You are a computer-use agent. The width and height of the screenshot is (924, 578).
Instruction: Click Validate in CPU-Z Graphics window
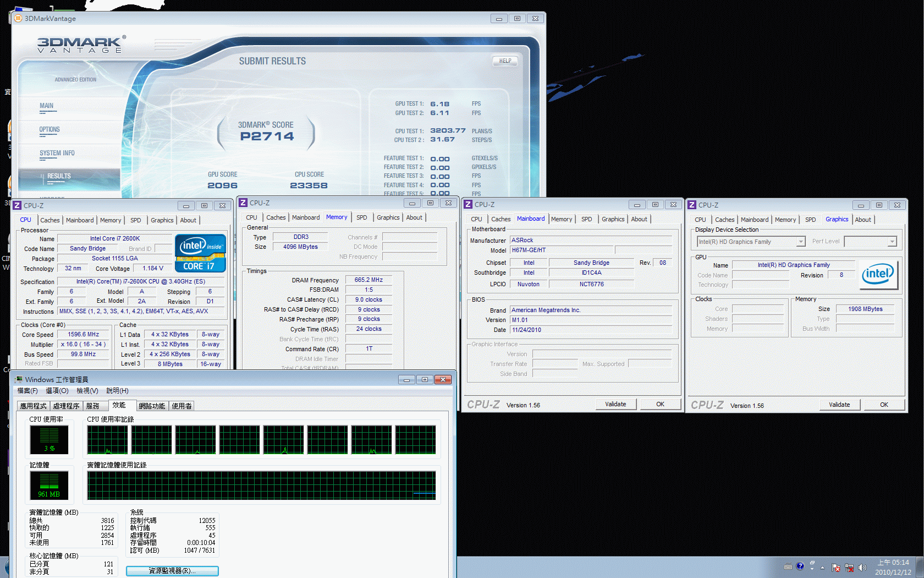(840, 405)
